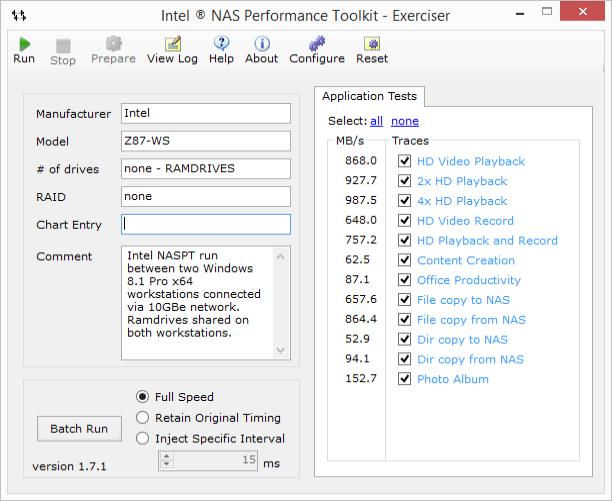The image size is (612, 501).
Task: Switch to the Application Tests tab
Action: pos(369,96)
